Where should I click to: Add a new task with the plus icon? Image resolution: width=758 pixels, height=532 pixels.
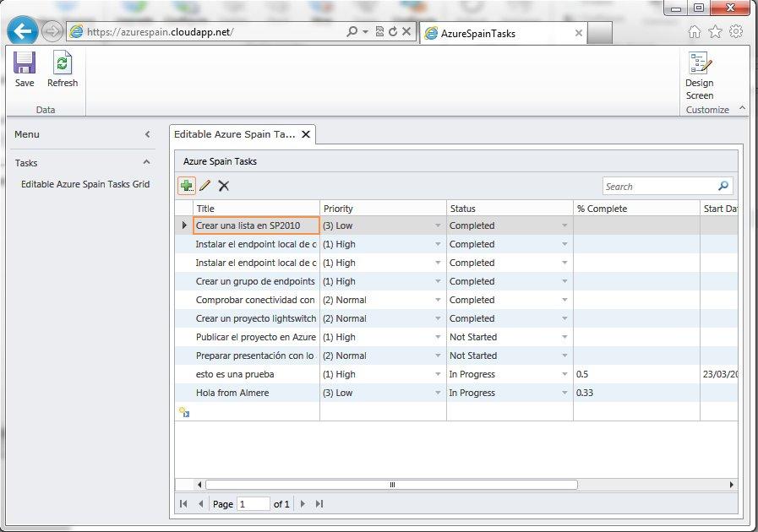coord(187,186)
